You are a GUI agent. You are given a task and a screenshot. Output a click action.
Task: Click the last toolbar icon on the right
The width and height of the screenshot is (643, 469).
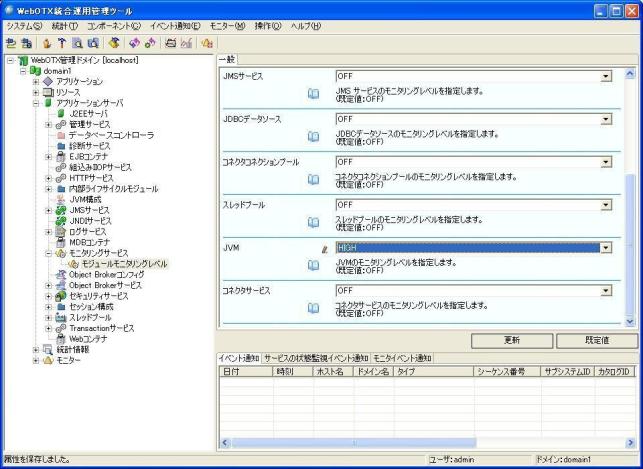point(208,43)
